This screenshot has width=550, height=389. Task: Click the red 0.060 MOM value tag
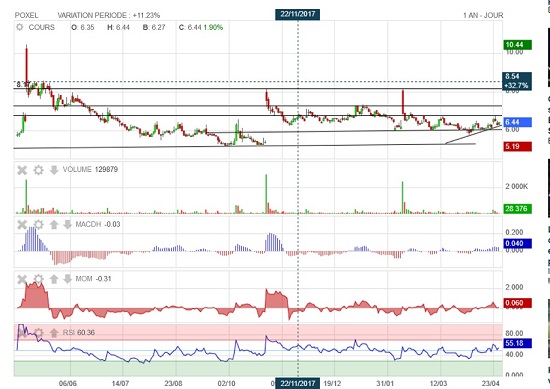coord(518,303)
